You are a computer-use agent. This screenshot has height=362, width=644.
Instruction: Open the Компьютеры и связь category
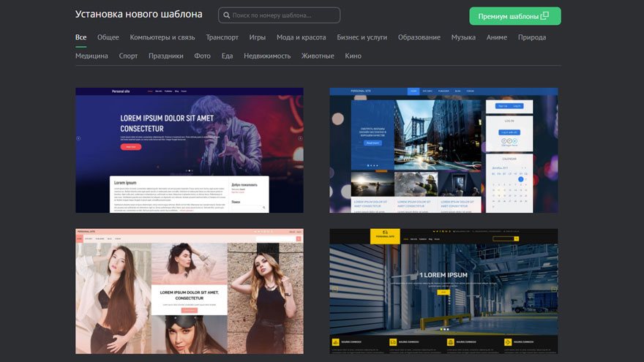click(162, 37)
